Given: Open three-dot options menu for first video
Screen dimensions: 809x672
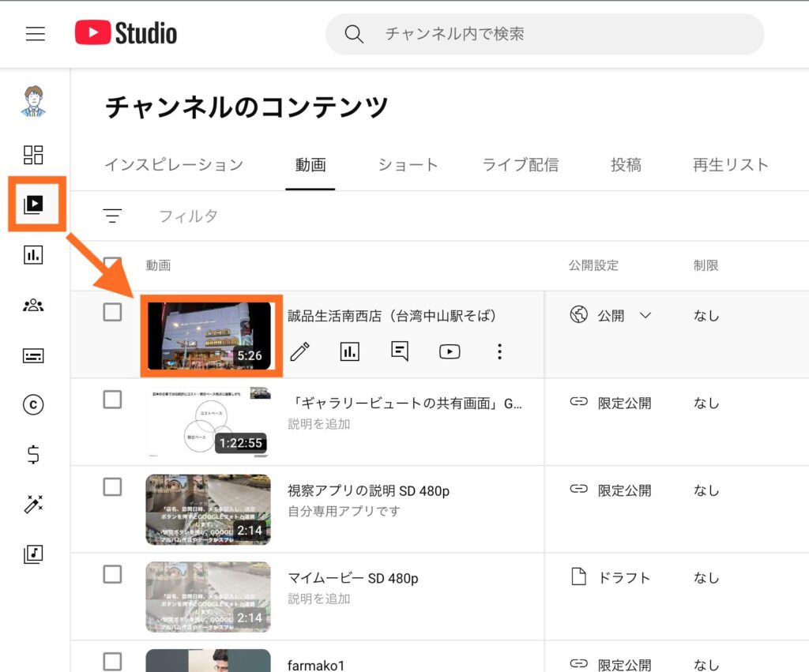Looking at the screenshot, I should pos(499,352).
